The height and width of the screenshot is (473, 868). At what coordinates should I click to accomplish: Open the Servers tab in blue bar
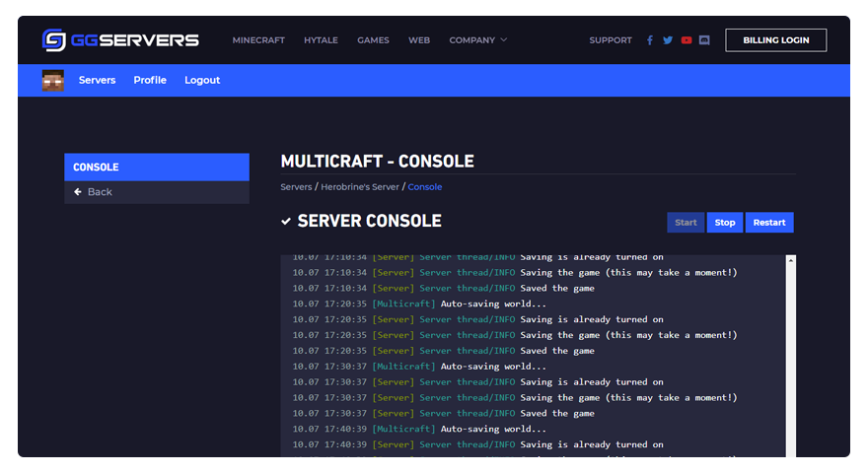[97, 80]
